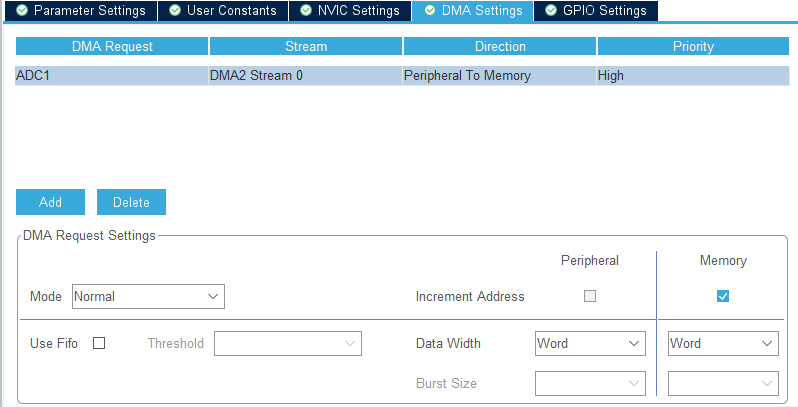Open the Peripheral Data Width dropdown
This screenshot has width=798, height=407.
[x=590, y=343]
